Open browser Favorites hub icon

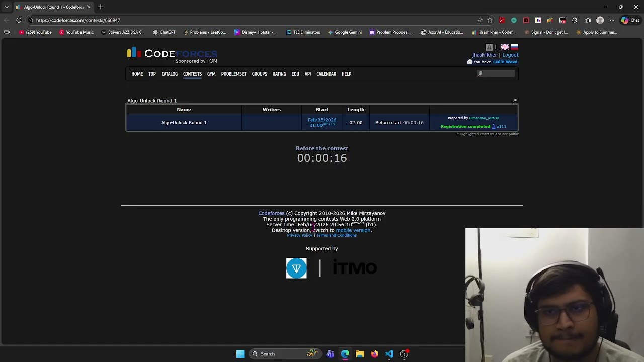(588, 20)
